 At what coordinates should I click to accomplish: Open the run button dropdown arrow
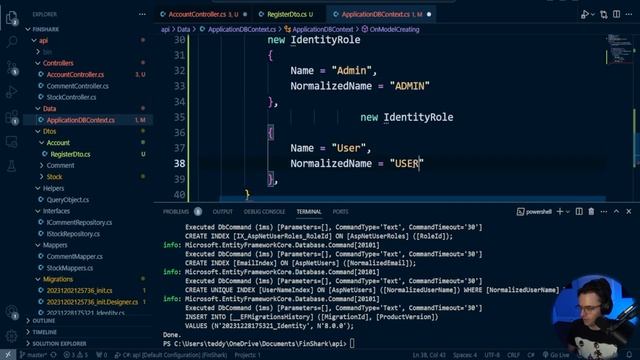pyautogui.click(x=593, y=15)
